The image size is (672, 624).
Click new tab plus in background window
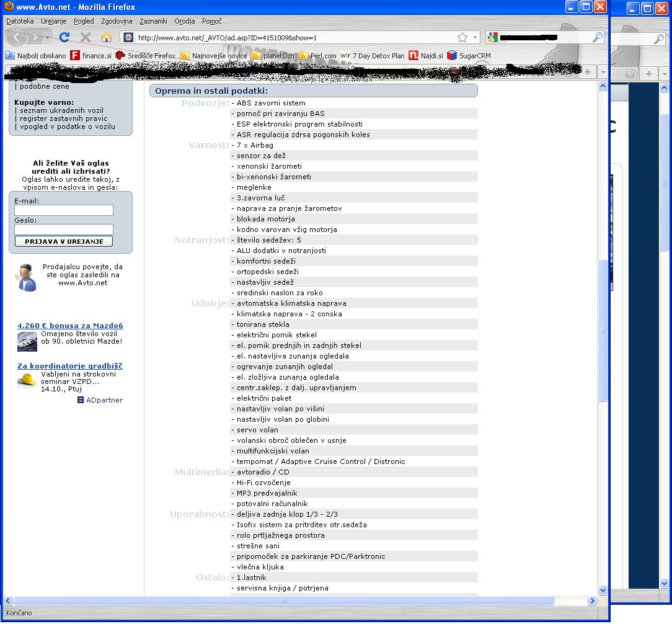pyautogui.click(x=649, y=74)
